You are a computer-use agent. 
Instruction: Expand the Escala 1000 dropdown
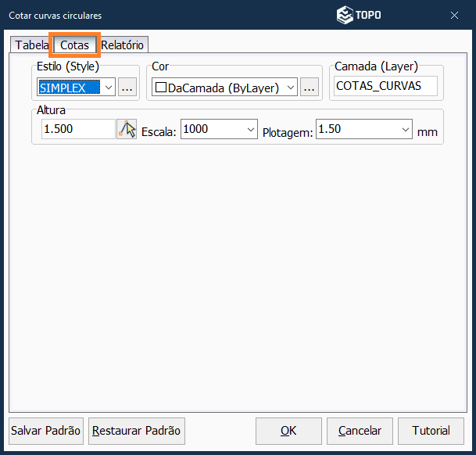[250, 129]
